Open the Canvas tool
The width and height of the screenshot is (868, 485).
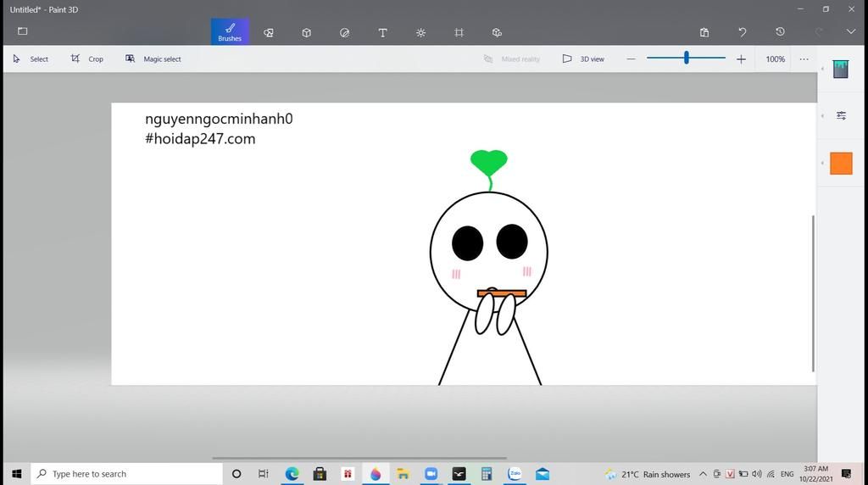click(x=459, y=33)
